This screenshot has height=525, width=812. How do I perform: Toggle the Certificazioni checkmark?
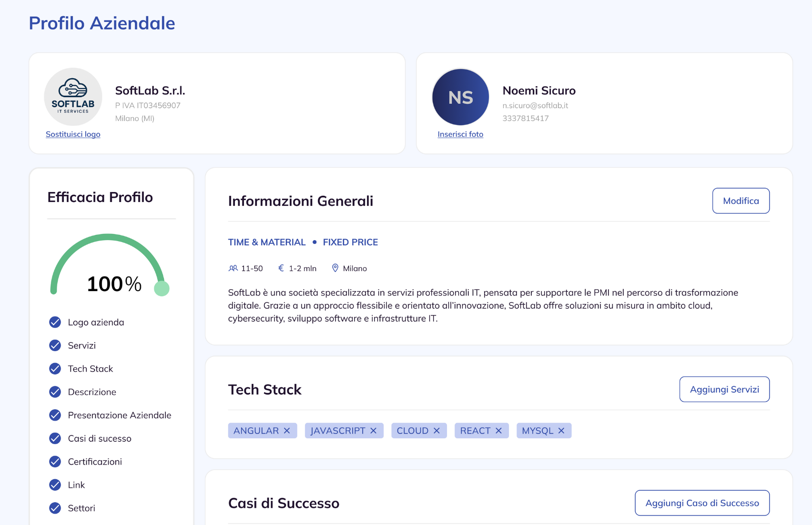pos(55,462)
